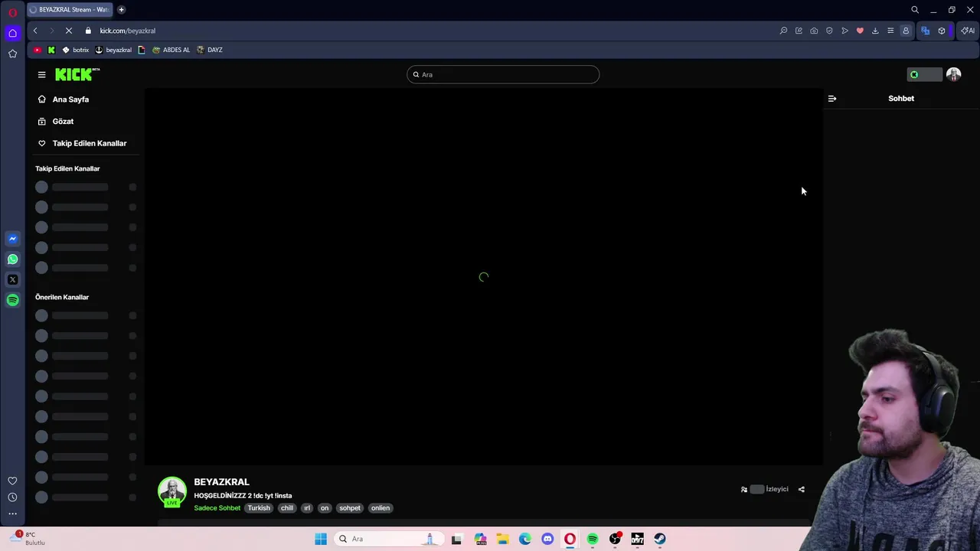
Task: Open the YouTube bookmark
Action: [x=38, y=50]
